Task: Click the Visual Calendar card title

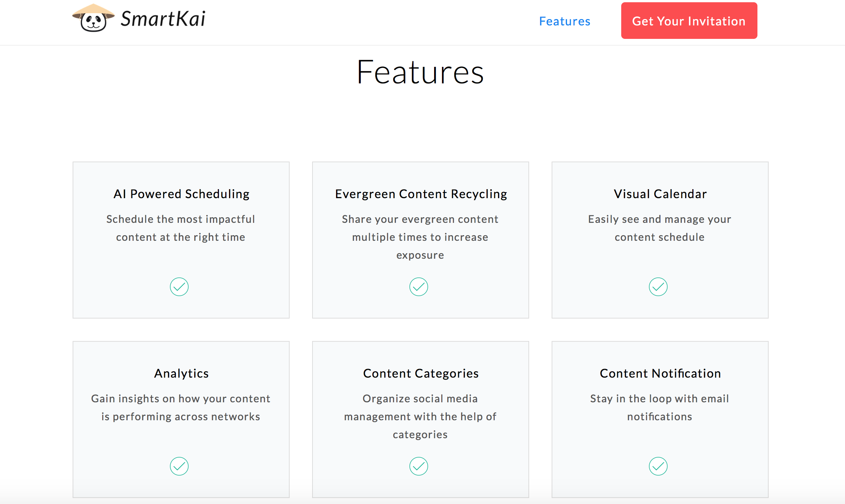Action: (660, 194)
